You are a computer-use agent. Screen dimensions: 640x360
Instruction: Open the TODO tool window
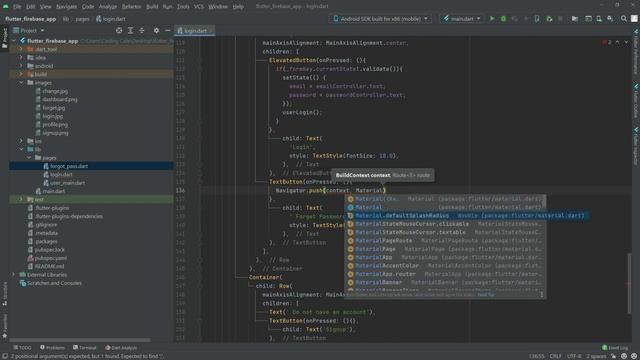pos(22,348)
